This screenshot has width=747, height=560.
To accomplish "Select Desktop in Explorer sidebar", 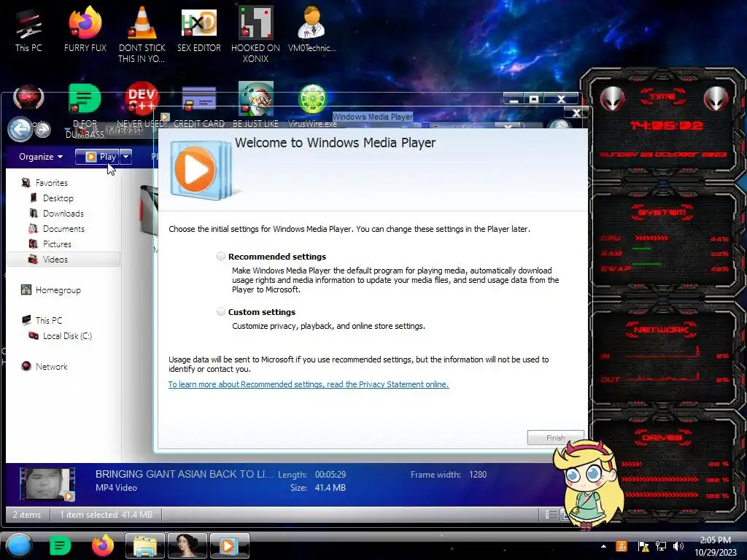I will tap(58, 198).
